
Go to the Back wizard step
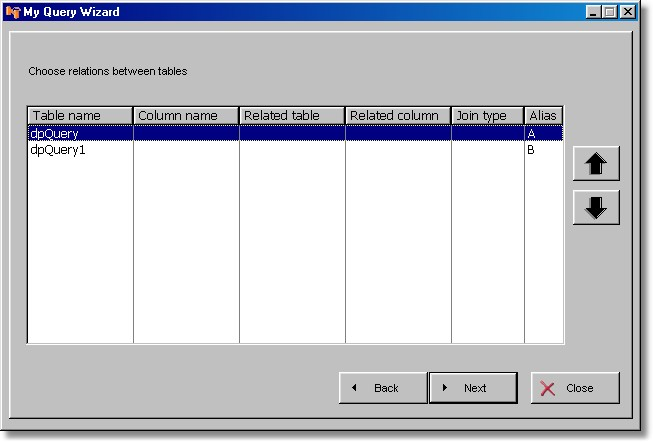pos(383,388)
